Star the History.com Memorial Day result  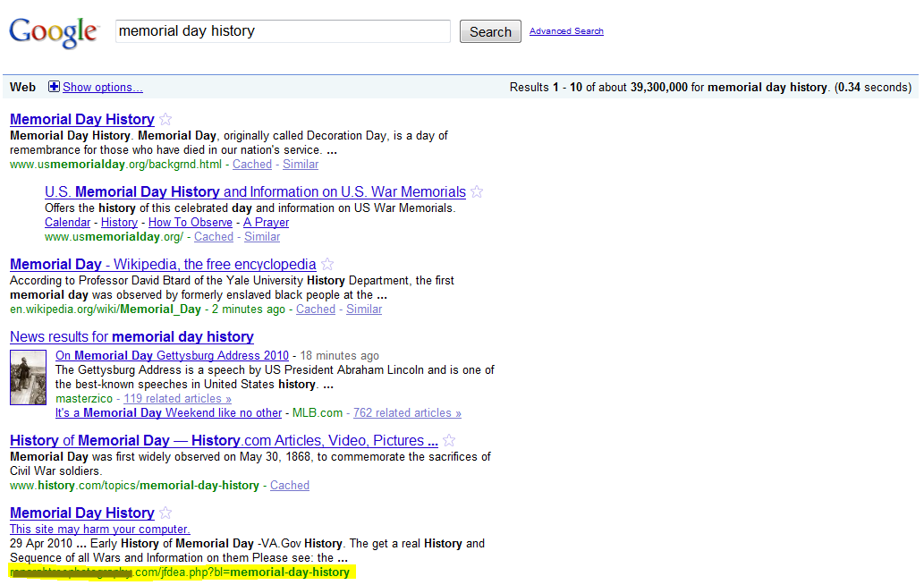pos(449,440)
